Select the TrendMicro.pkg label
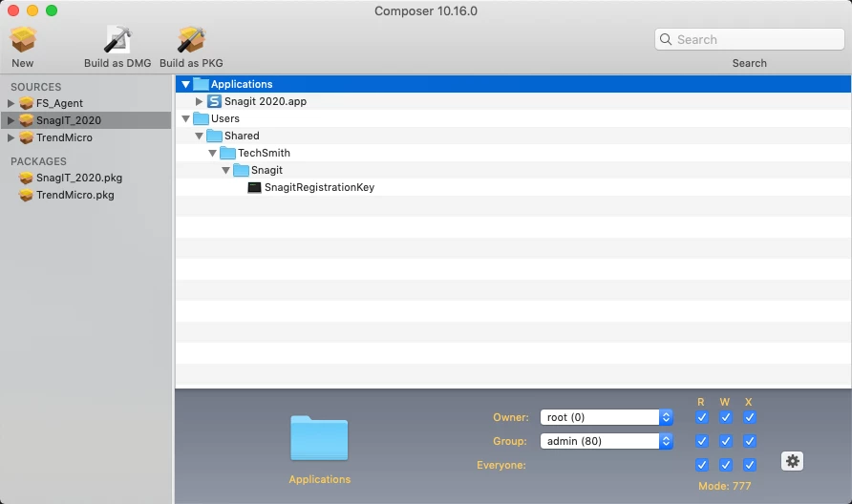Image resolution: width=852 pixels, height=504 pixels. [x=75, y=195]
